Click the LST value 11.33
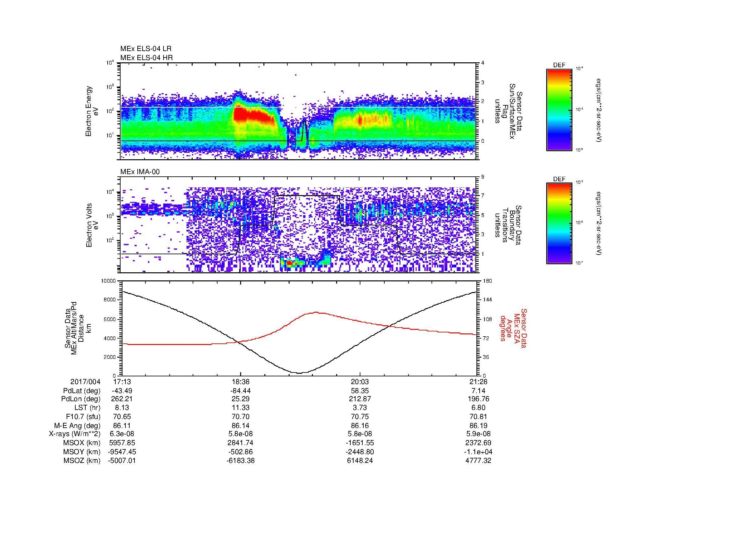The width and height of the screenshot is (756, 534). (x=241, y=408)
